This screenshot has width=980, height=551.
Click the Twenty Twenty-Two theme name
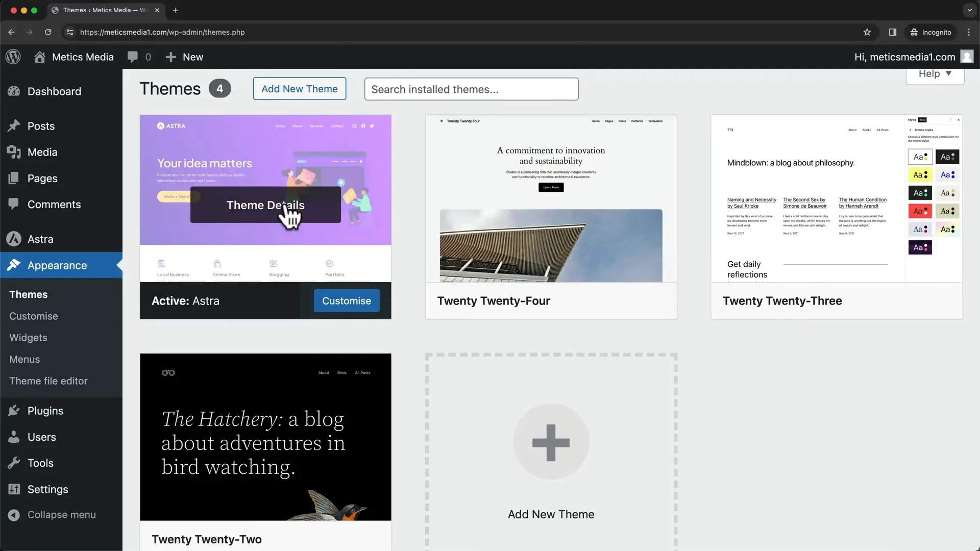point(207,539)
